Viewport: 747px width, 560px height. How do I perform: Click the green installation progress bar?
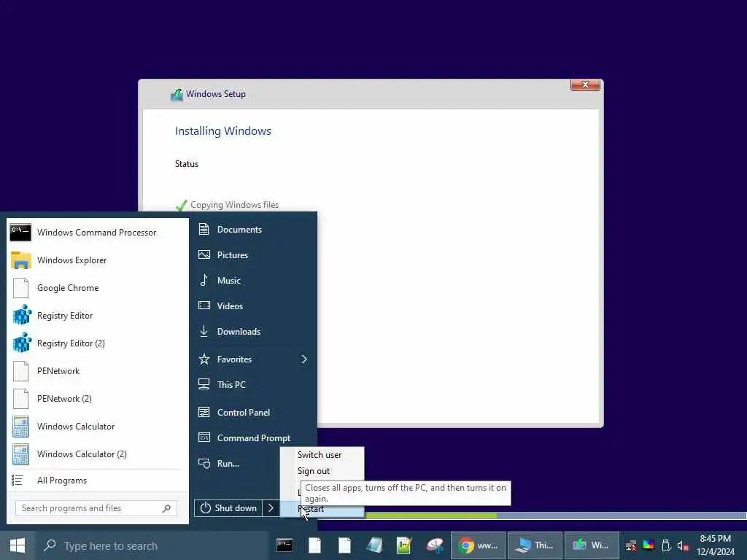pos(431,516)
